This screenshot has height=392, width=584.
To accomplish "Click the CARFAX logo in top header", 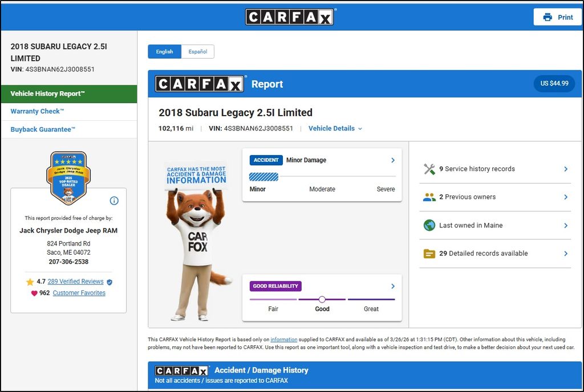I will (x=290, y=17).
